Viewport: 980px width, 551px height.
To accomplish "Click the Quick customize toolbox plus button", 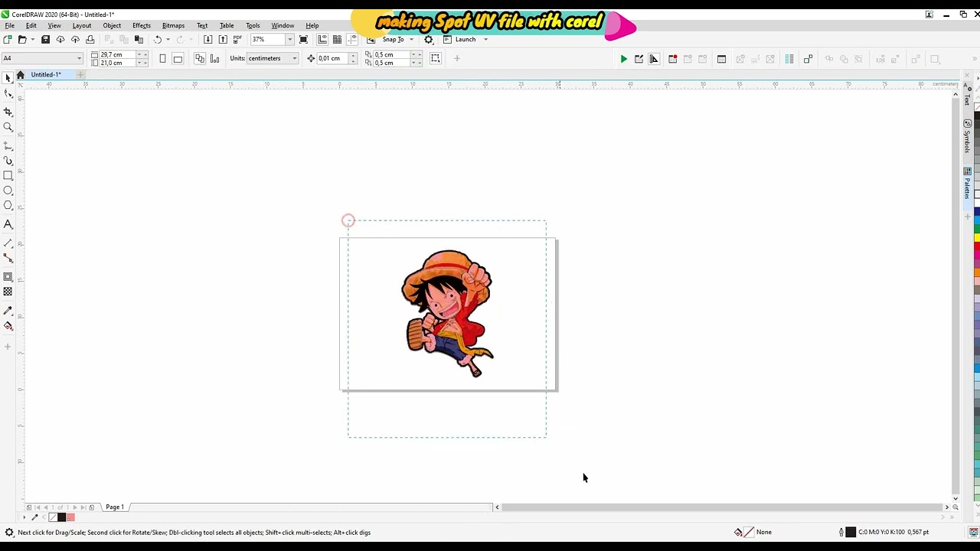I will point(8,347).
